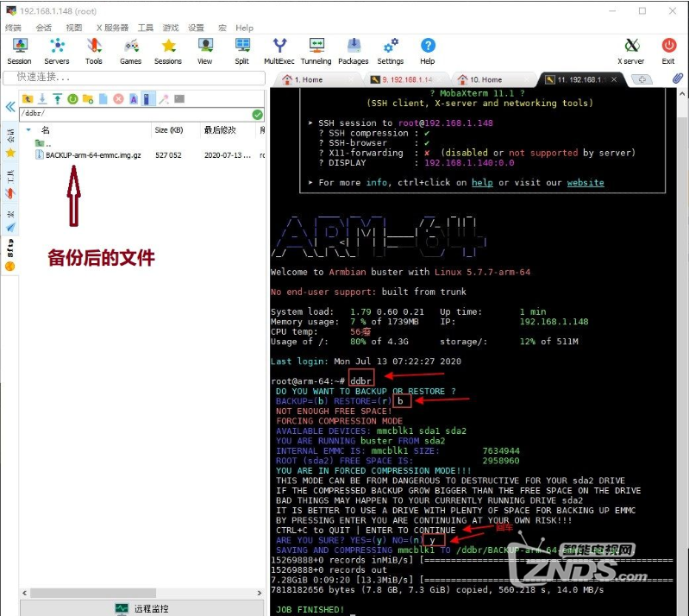Open the X 服务器 menu
Image resolution: width=689 pixels, height=616 pixels.
click(112, 28)
